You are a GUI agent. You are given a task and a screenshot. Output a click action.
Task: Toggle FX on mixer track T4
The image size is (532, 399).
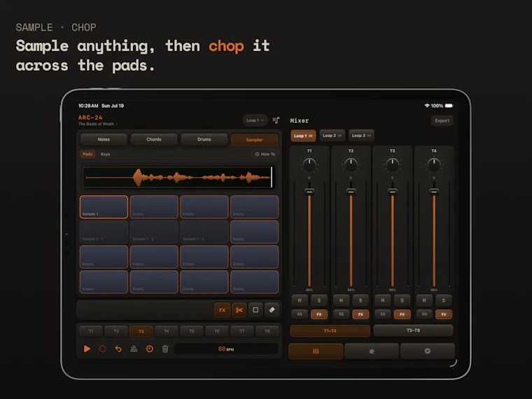tap(444, 314)
